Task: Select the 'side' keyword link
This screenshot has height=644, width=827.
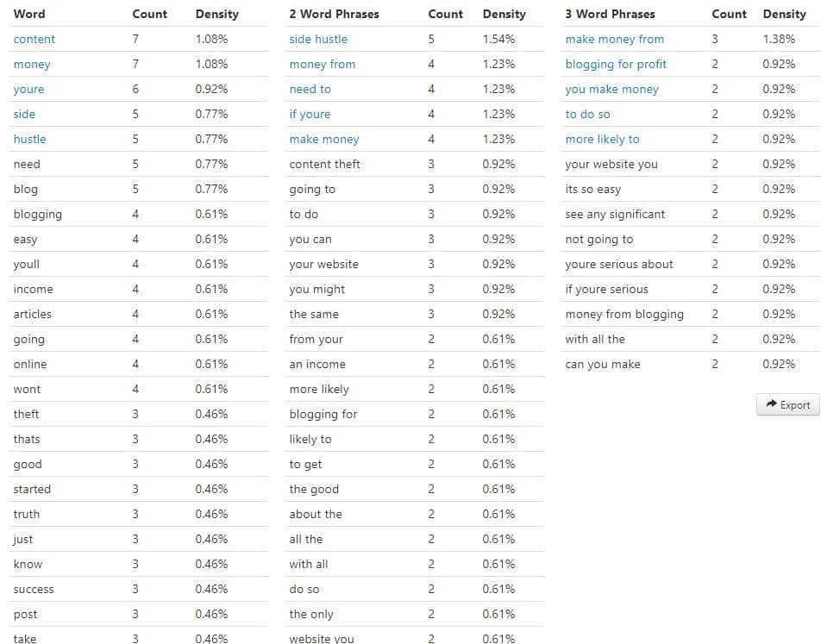Action: coord(24,114)
